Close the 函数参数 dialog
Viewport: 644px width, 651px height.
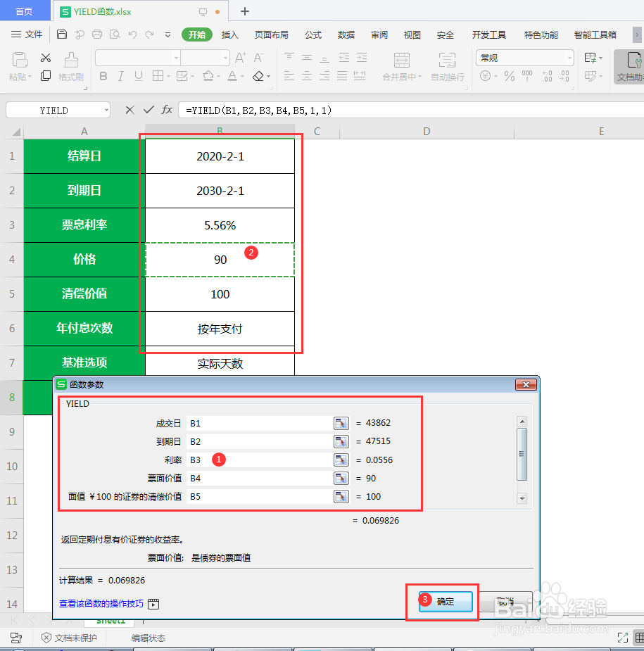click(526, 384)
